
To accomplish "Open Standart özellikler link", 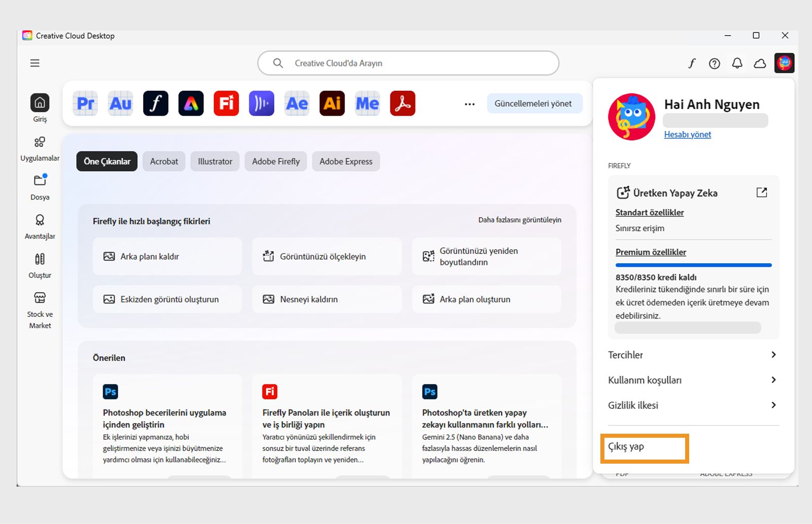I will coord(650,213).
